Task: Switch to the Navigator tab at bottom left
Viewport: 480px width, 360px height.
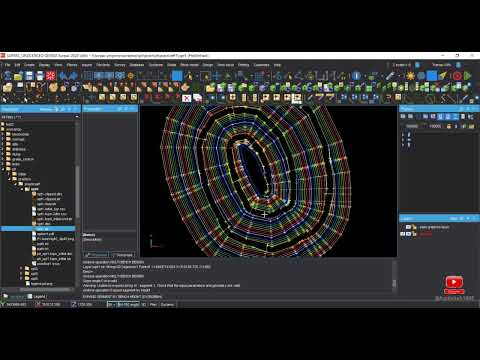Action: 14,296
